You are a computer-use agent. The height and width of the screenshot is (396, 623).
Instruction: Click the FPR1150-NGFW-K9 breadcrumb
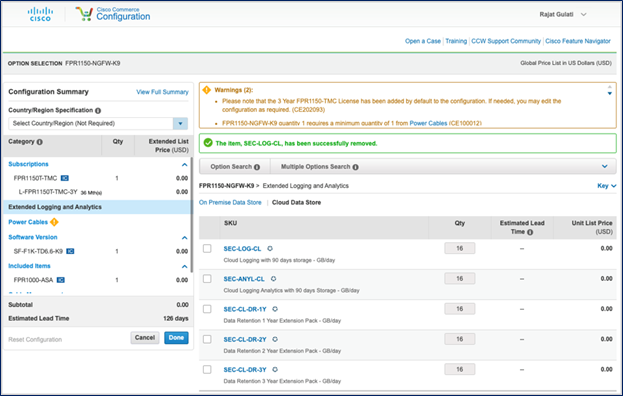[x=226, y=186]
